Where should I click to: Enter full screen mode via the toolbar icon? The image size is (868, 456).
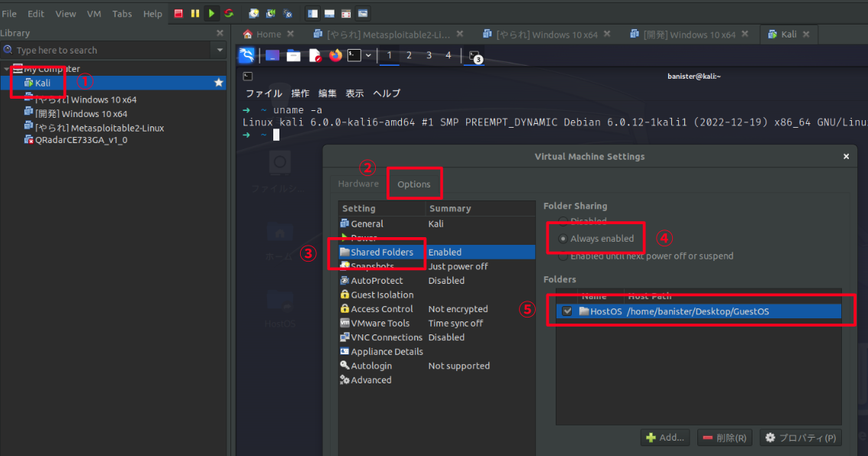pyautogui.click(x=346, y=13)
